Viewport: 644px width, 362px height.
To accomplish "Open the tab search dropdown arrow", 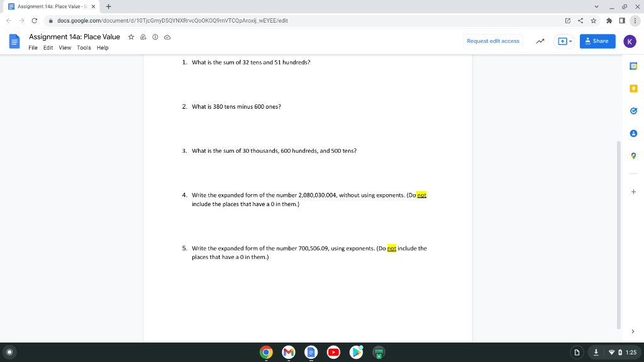I will [596, 6].
